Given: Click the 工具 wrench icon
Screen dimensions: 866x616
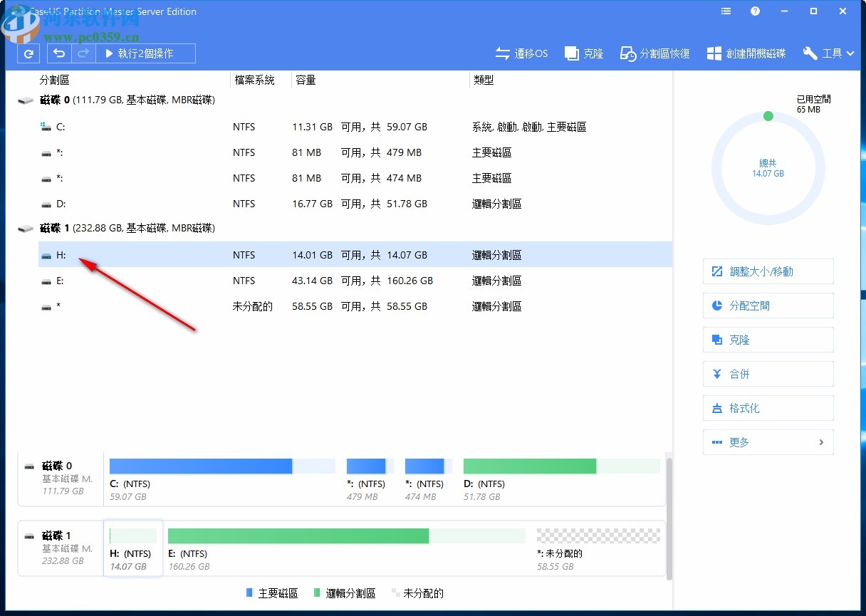Looking at the screenshot, I should click(810, 53).
